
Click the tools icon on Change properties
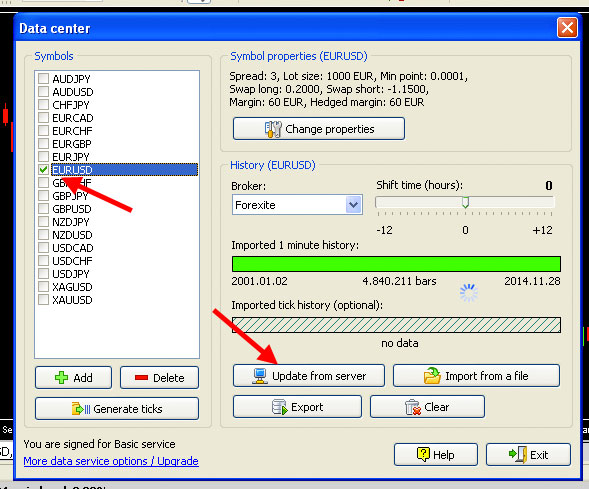[x=273, y=129]
